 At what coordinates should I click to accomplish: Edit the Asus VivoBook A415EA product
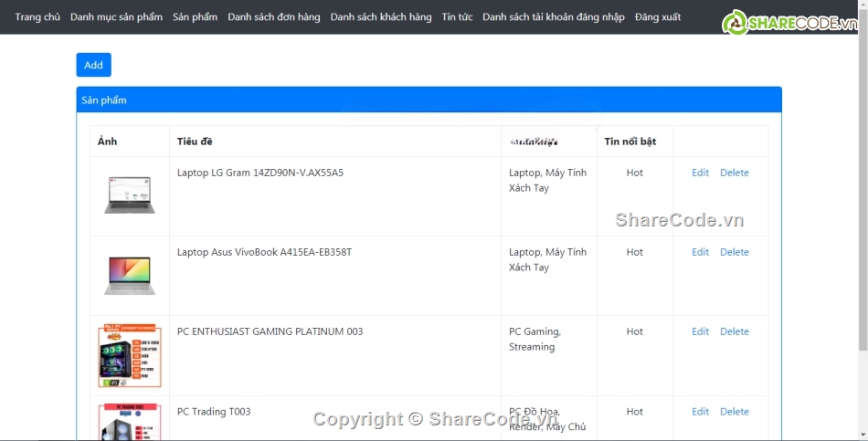click(700, 252)
